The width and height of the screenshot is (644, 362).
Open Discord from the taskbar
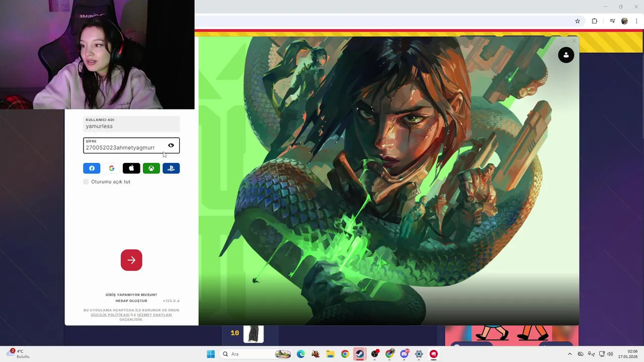click(x=404, y=354)
